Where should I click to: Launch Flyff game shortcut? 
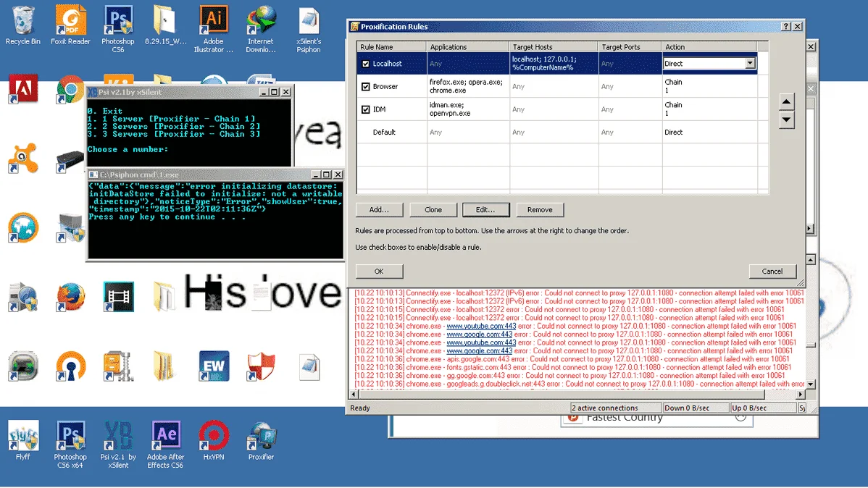coord(22,441)
